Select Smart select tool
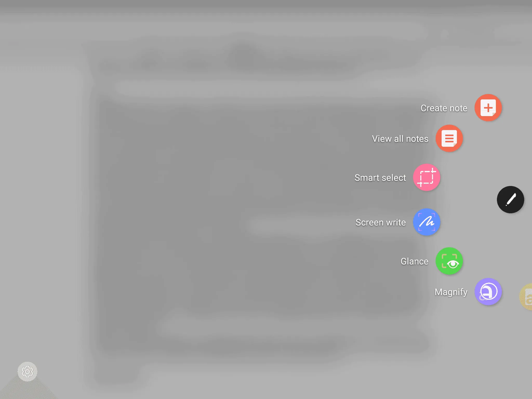The width and height of the screenshot is (532, 399). pos(427,177)
